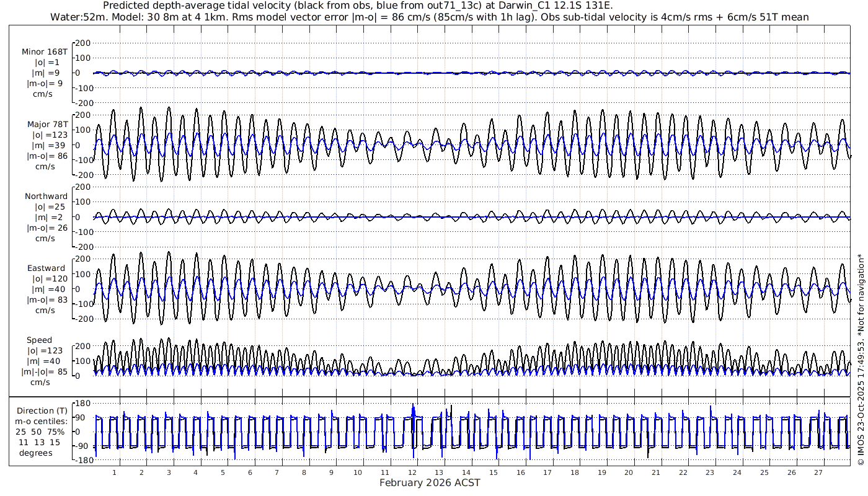The image size is (868, 496).
Task: Select the "|m-o|= 83" value under Eastward
Action: (47, 299)
